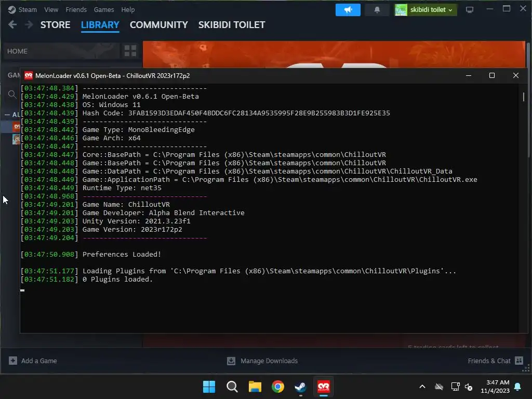Click the Steam taskbar icon

301,387
